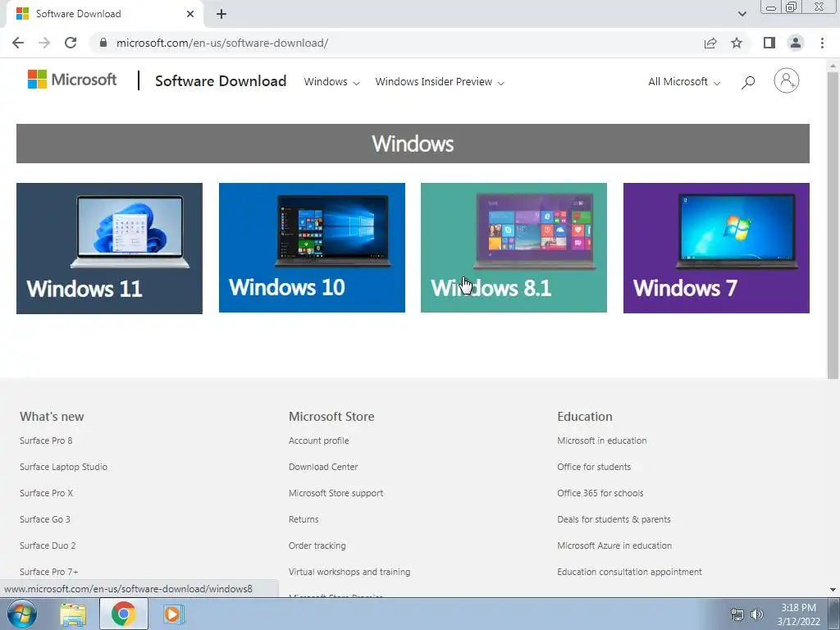Click the browser Forward arrow
This screenshot has width=840, height=630.
(x=44, y=43)
